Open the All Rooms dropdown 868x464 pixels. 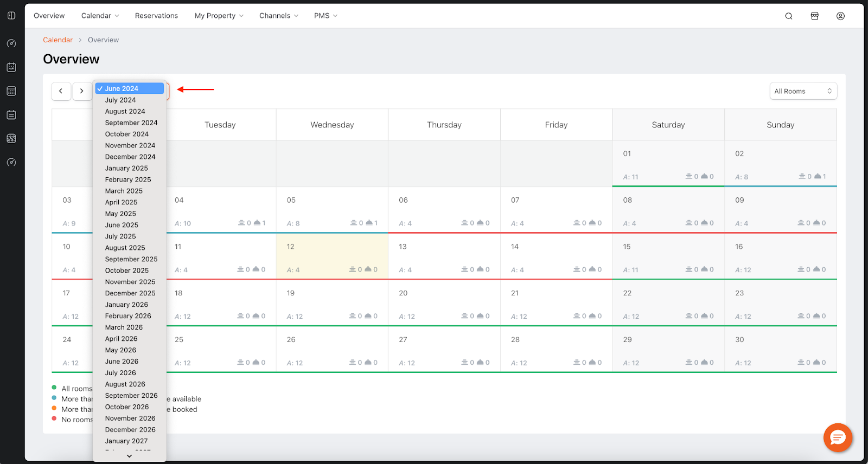[x=803, y=91]
